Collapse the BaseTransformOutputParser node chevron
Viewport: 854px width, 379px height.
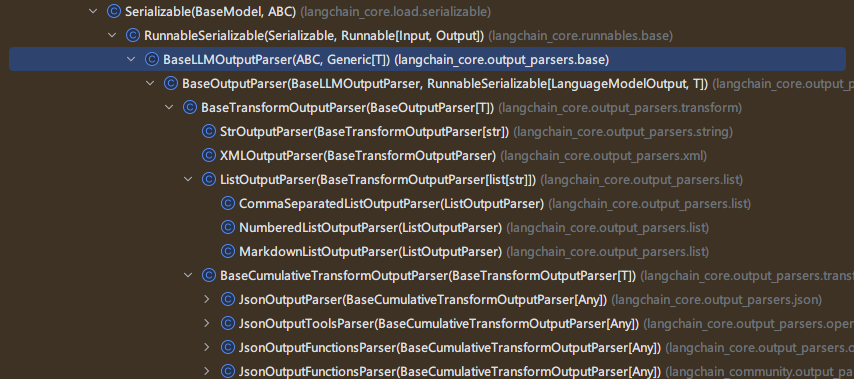pos(169,107)
